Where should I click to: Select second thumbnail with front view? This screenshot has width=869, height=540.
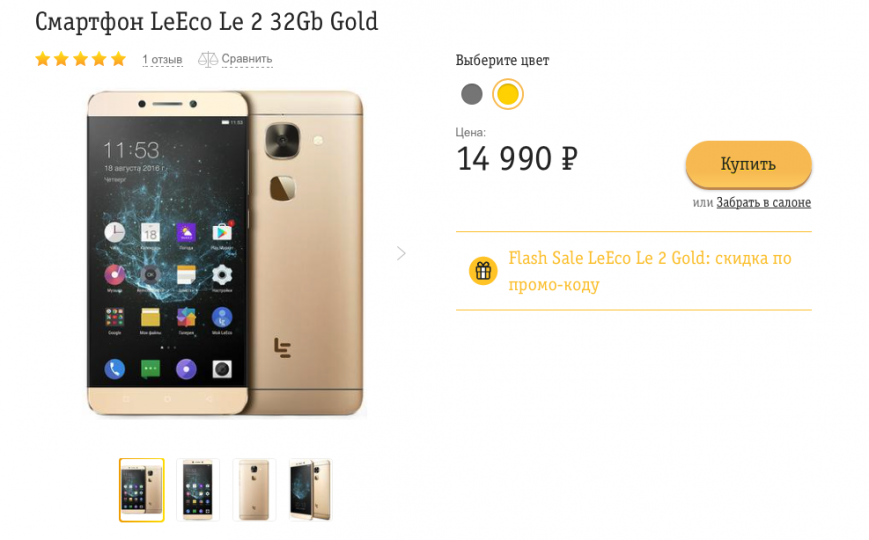(x=198, y=490)
